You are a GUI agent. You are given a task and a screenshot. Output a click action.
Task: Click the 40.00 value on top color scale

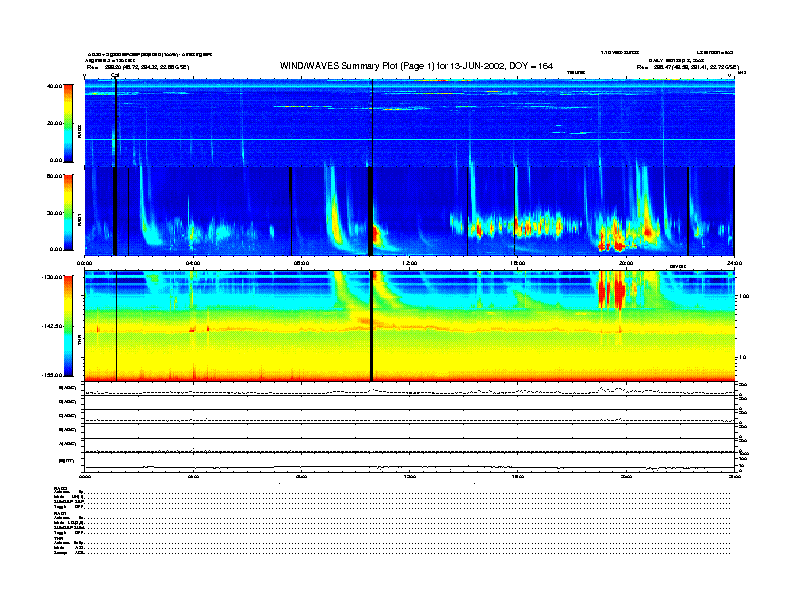coord(56,87)
